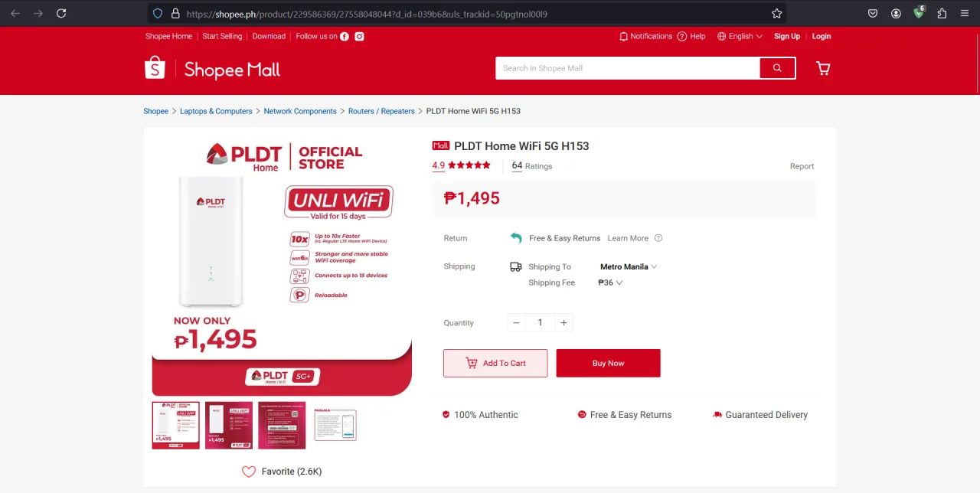
Task: Open Pocket save icon in toolbar
Action: click(x=873, y=13)
